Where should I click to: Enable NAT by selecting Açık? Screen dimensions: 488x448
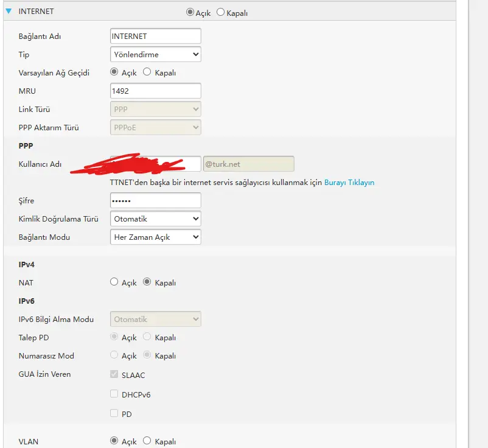coord(114,282)
